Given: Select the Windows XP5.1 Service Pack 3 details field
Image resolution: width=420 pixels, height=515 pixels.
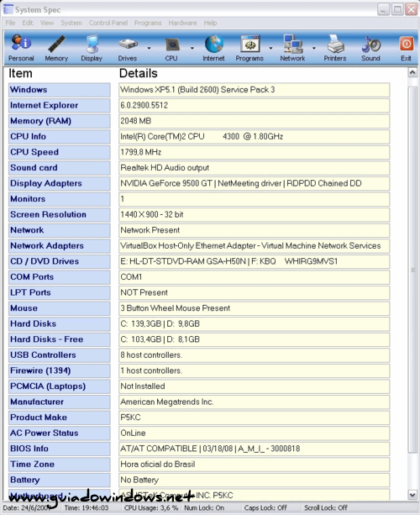Looking at the screenshot, I should point(255,90).
